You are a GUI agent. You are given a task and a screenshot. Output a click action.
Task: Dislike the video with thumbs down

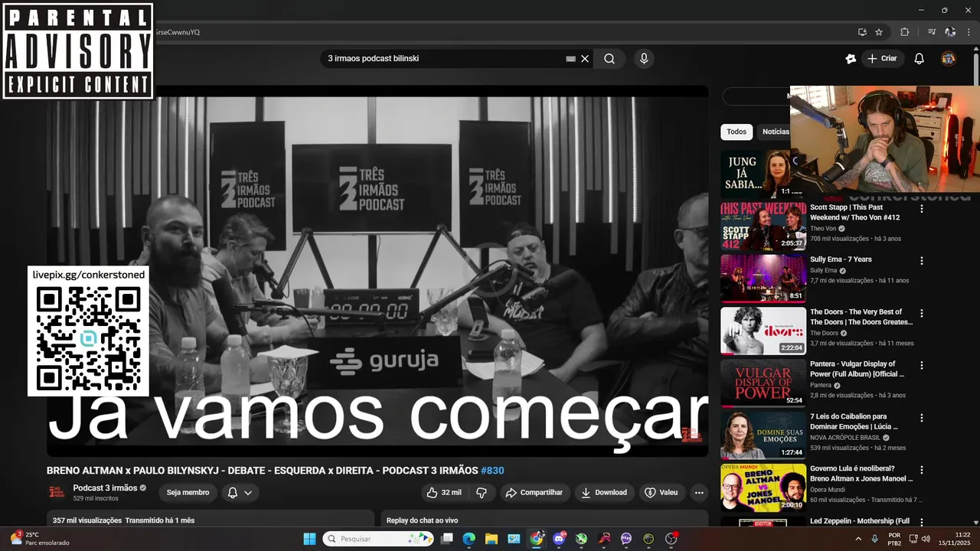point(482,493)
